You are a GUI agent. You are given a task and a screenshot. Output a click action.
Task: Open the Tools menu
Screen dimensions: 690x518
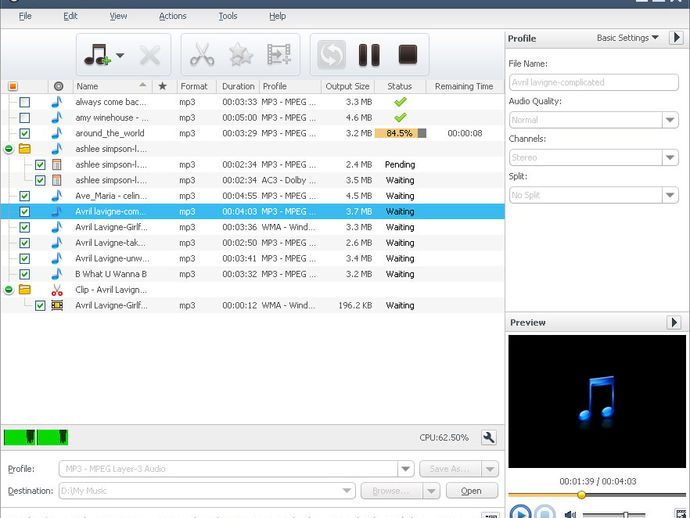pos(228,16)
